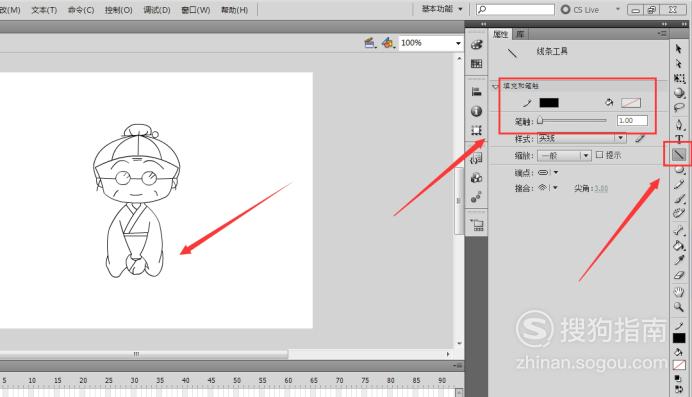
Task: Click the black stroke color swatch
Action: pyautogui.click(x=549, y=103)
